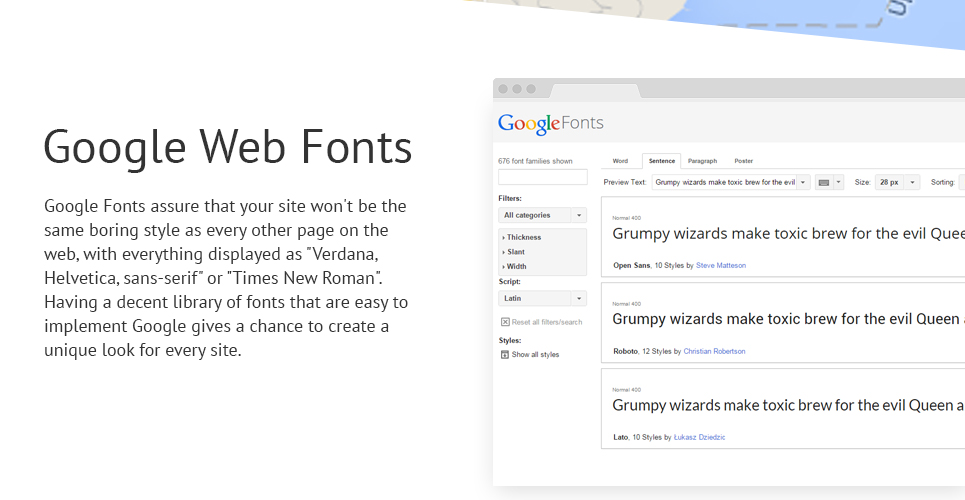The height and width of the screenshot is (500, 965).
Task: Select the Open Sans preview sentence
Action: coord(788,234)
